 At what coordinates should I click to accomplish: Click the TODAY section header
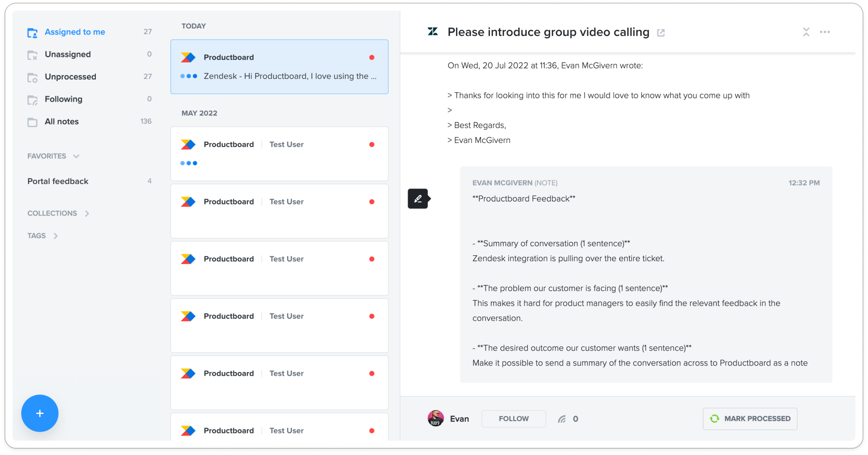194,26
